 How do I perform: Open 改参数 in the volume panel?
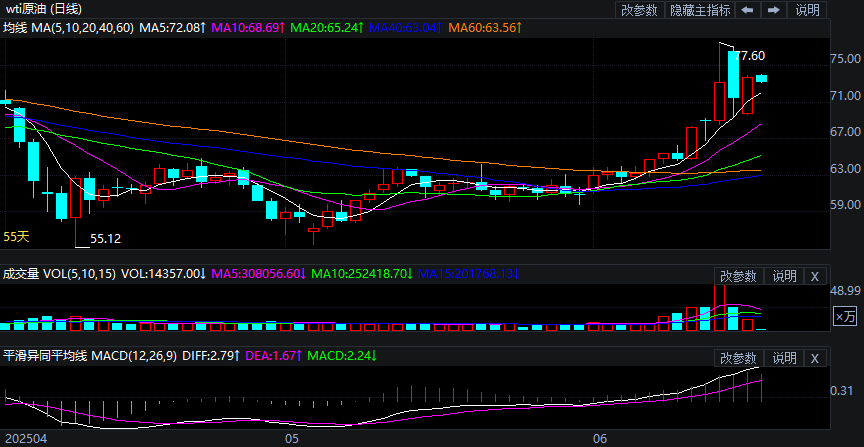tap(740, 276)
